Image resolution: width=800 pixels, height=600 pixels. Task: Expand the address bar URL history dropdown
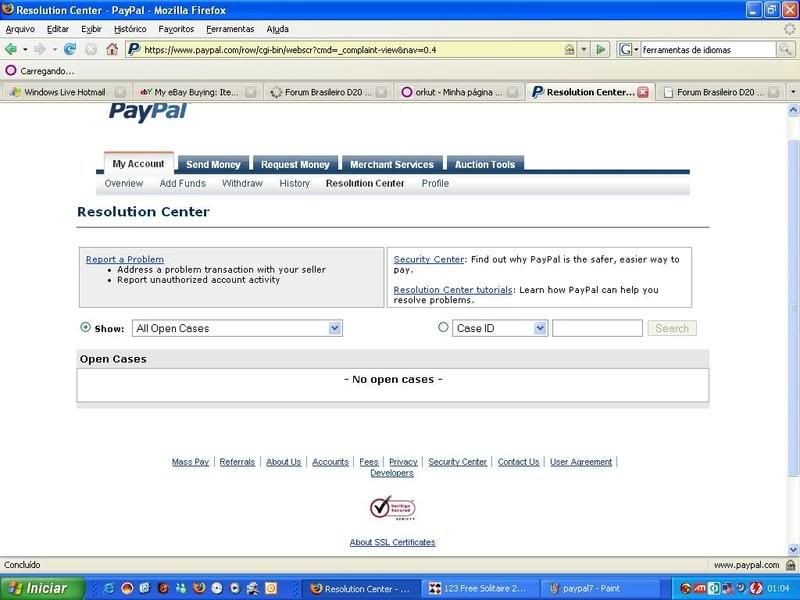[584, 49]
